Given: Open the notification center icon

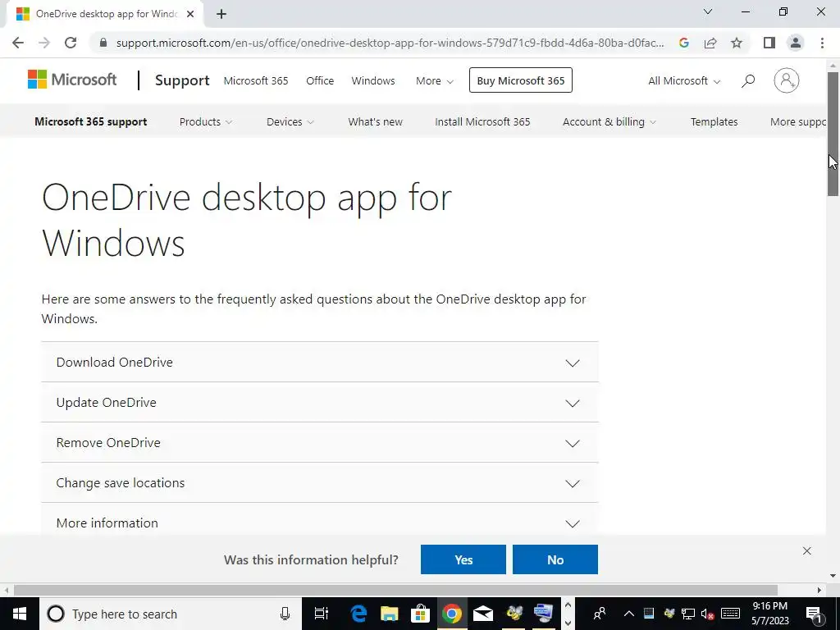Looking at the screenshot, I should 815,614.
